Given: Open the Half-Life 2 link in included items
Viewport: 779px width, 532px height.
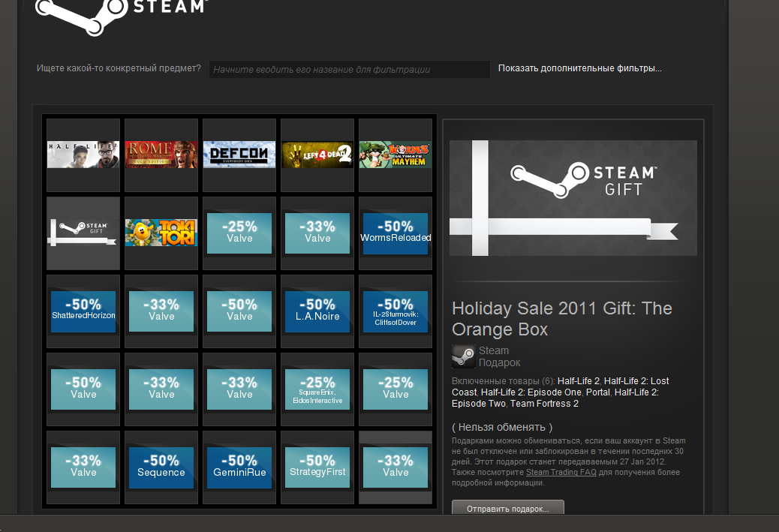Looking at the screenshot, I should (x=579, y=381).
